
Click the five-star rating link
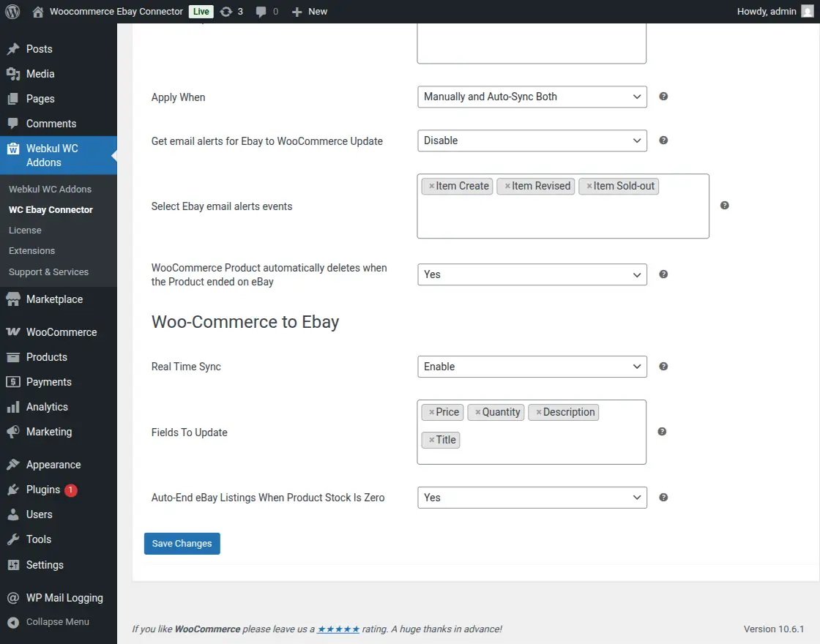click(338, 629)
